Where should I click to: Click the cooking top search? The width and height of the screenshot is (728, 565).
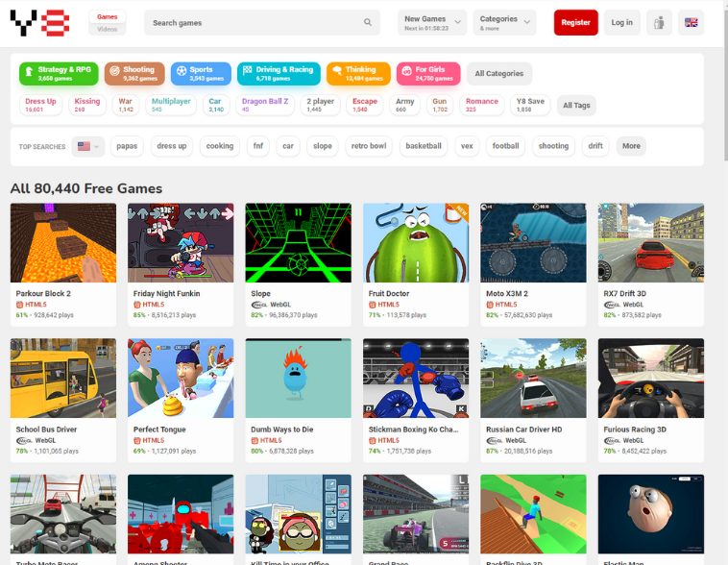pos(220,146)
